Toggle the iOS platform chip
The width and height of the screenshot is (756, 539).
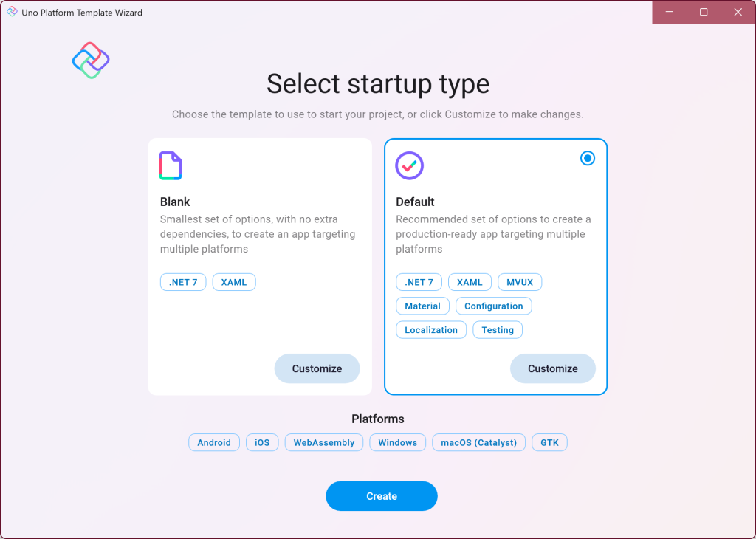262,443
